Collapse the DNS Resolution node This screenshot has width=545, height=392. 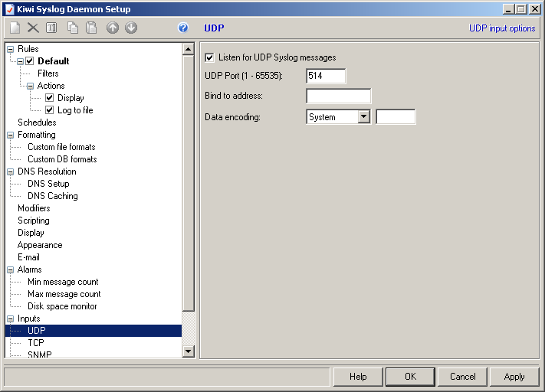pos(11,171)
